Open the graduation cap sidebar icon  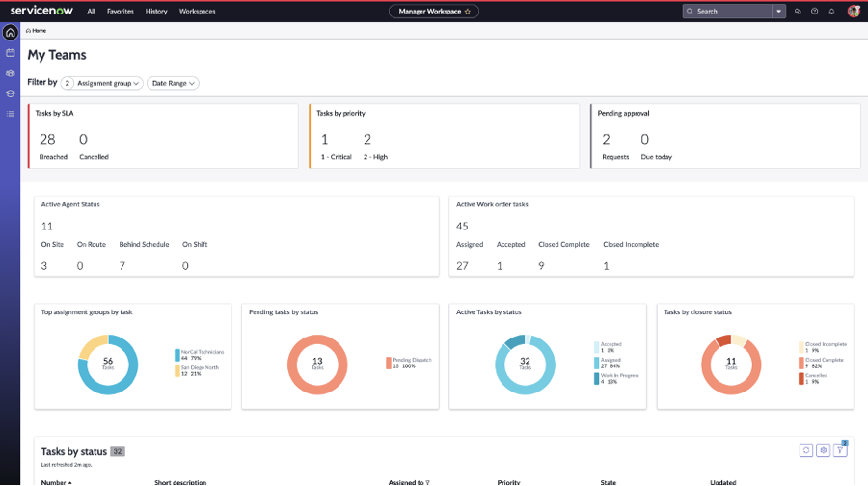(x=10, y=94)
